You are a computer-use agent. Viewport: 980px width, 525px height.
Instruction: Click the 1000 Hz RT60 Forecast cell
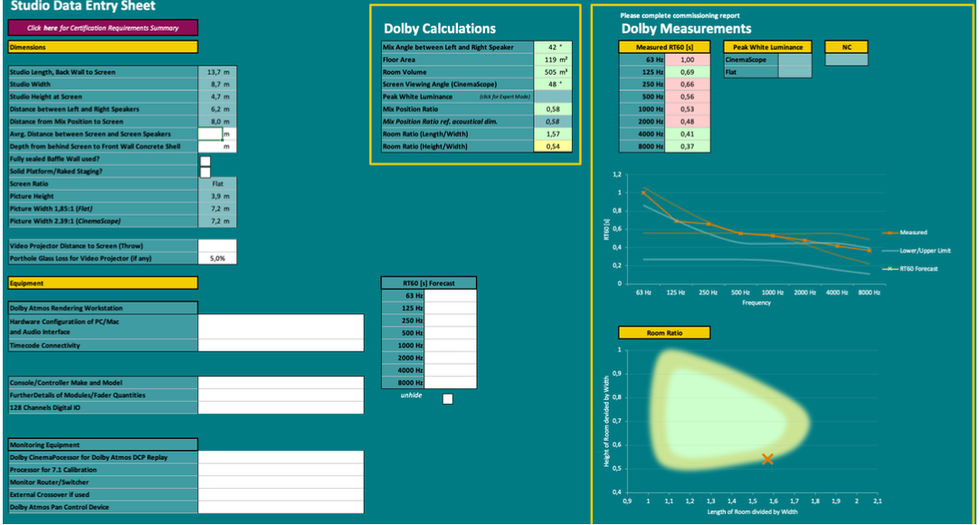pos(451,345)
